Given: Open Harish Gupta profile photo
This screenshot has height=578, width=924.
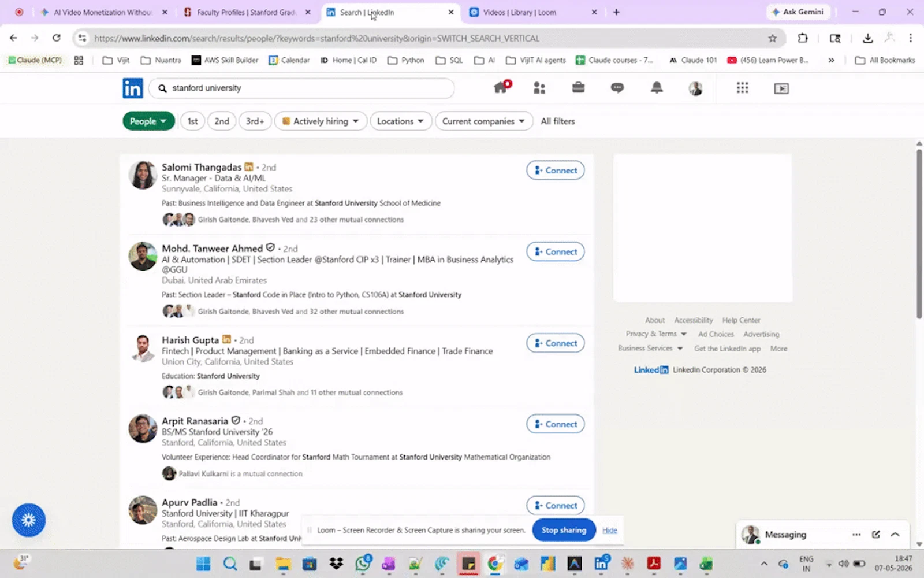Looking at the screenshot, I should point(143,349).
